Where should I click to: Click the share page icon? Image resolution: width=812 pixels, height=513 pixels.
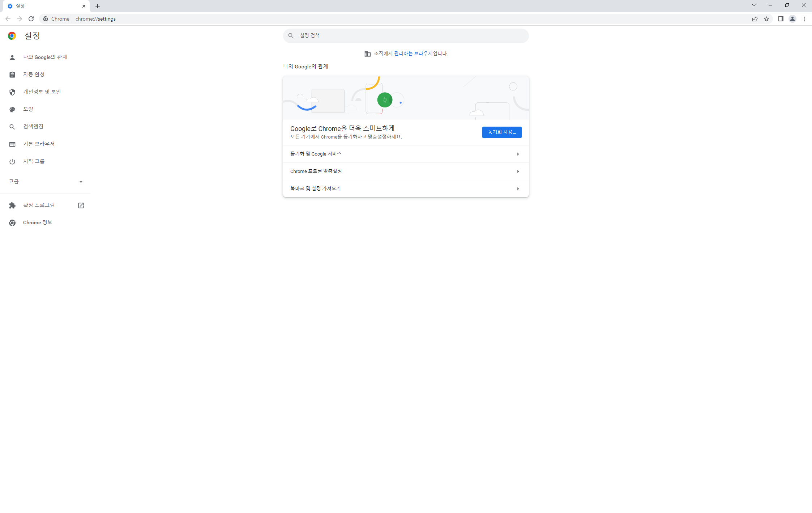tap(755, 19)
